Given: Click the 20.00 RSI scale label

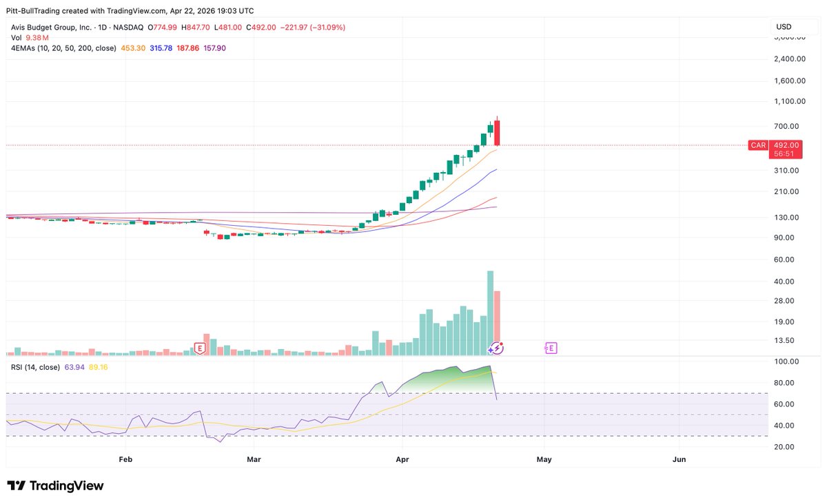Looking at the screenshot, I should (x=784, y=447).
